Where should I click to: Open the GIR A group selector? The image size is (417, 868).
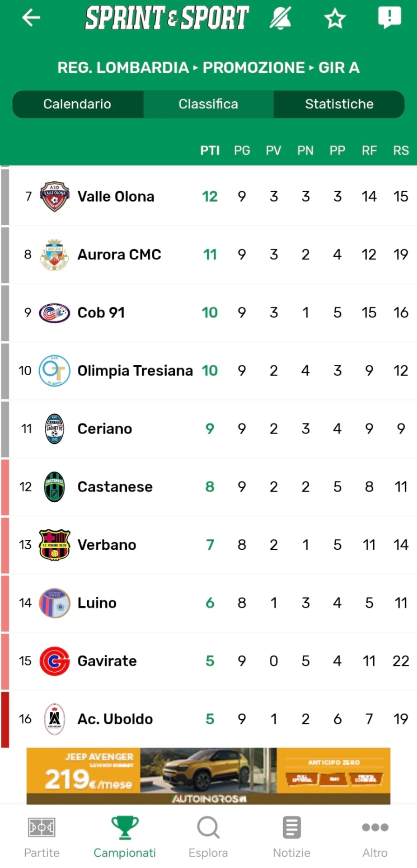click(339, 68)
